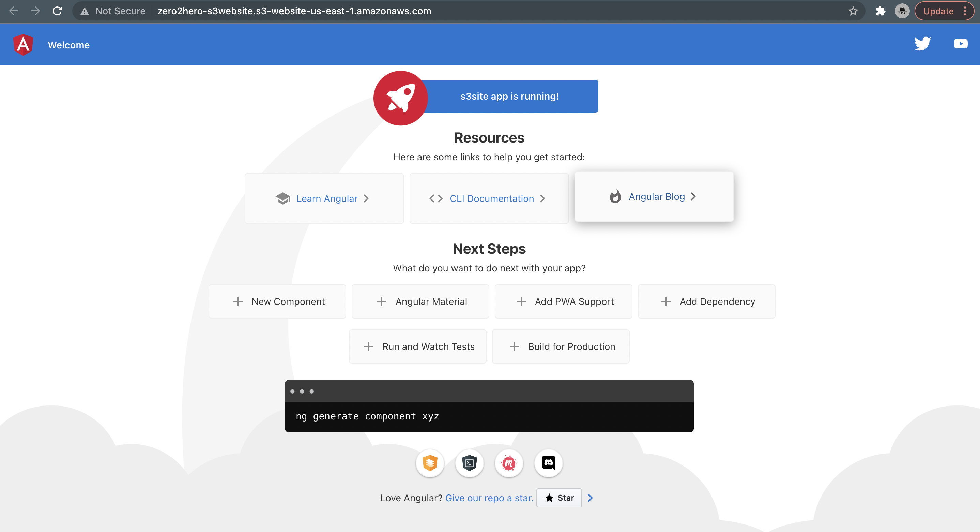Go forward with the browser forward arrow

(35, 11)
